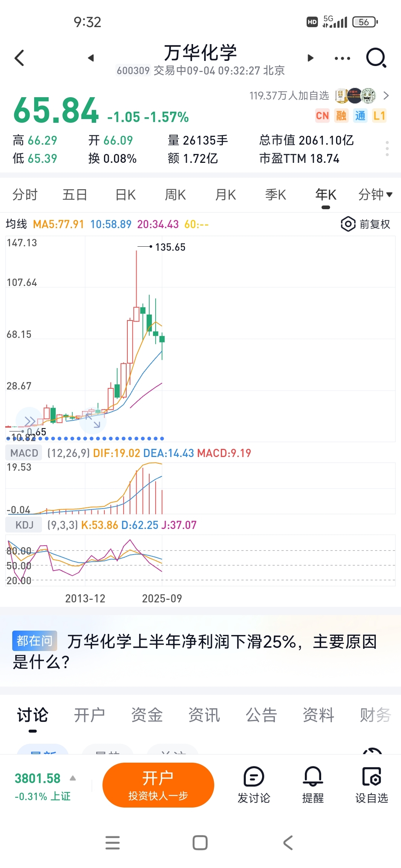Select the 财务 tab
Screen dimensions: 401x868
(x=375, y=715)
